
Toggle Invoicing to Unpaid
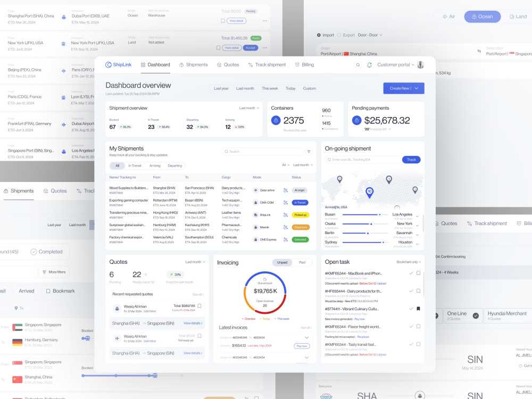tap(282, 262)
